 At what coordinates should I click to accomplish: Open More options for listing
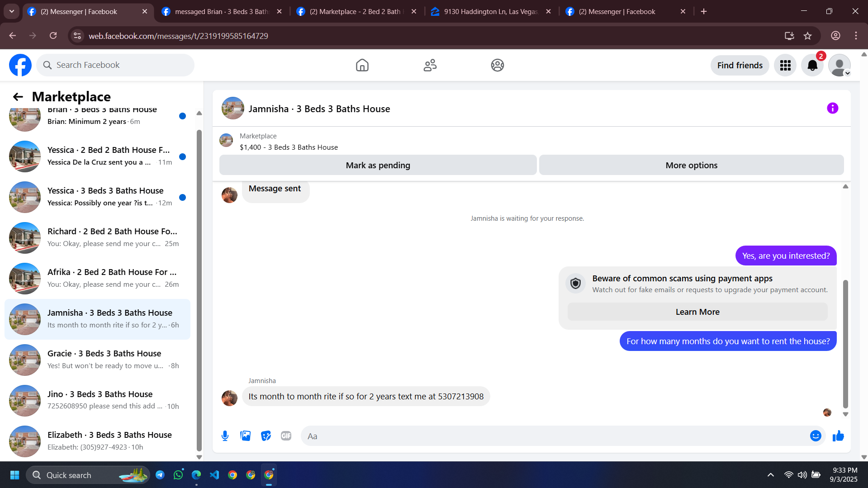(691, 166)
